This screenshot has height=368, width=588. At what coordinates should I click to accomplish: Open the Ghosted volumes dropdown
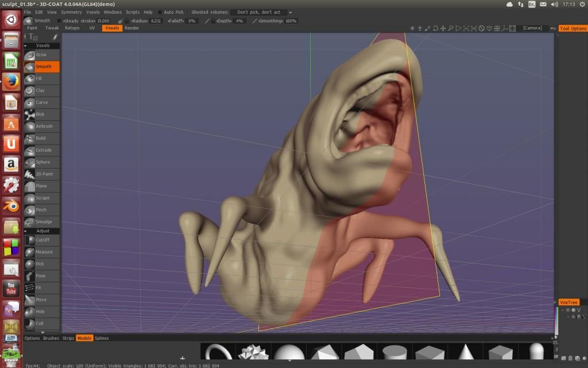[x=261, y=12]
